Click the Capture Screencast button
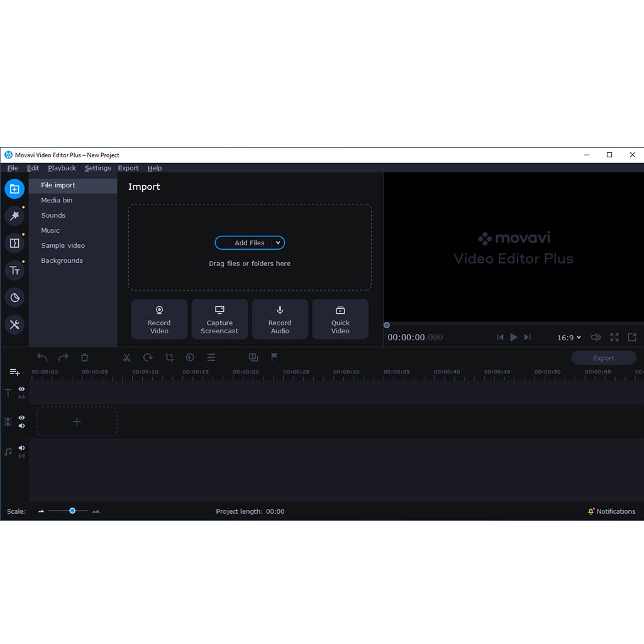The image size is (644, 644). 219,319
